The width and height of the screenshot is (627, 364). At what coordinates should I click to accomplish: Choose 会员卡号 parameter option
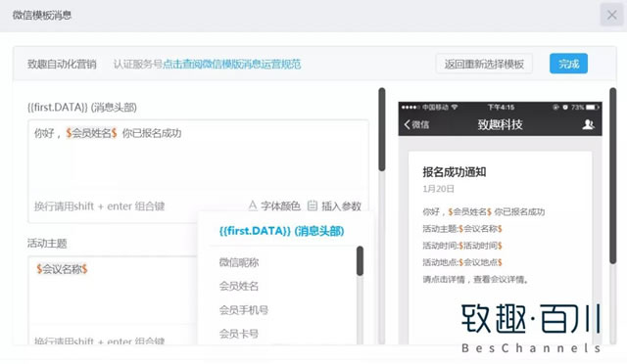pos(239,334)
